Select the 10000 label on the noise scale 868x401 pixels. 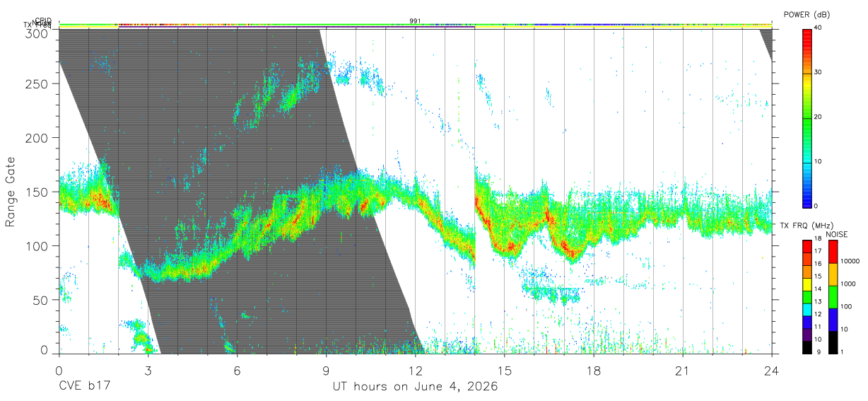(x=850, y=261)
